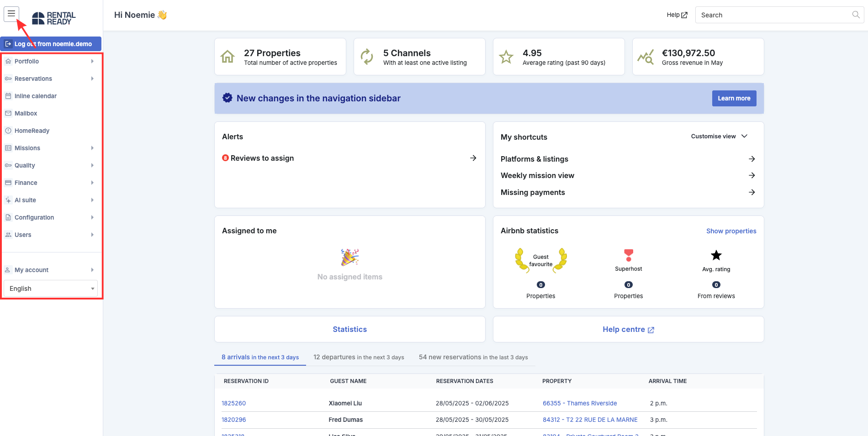This screenshot has height=436, width=868.
Task: Open property 66355 - Thames Riverside
Action: click(580, 403)
